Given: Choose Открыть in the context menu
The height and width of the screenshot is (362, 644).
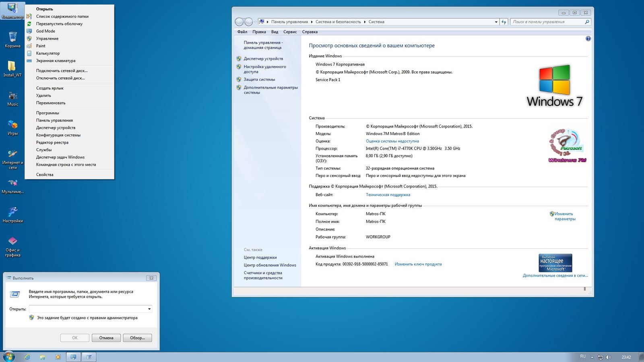Looking at the screenshot, I should click(x=70, y=9).
